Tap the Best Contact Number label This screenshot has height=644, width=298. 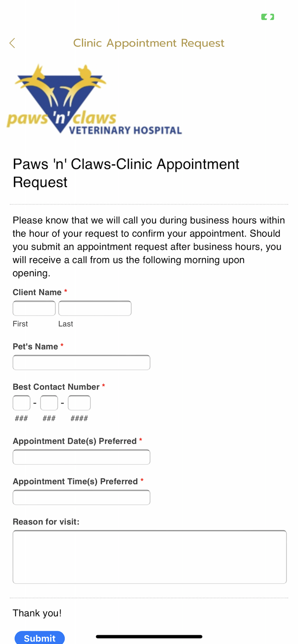56,387
